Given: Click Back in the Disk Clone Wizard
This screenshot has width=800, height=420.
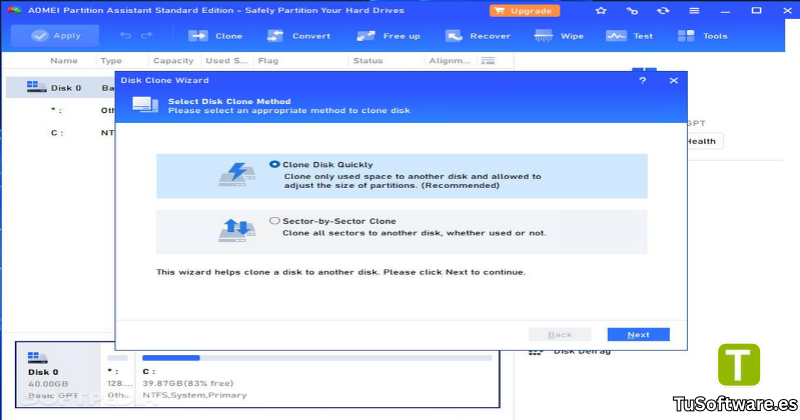Looking at the screenshot, I should click(560, 334).
